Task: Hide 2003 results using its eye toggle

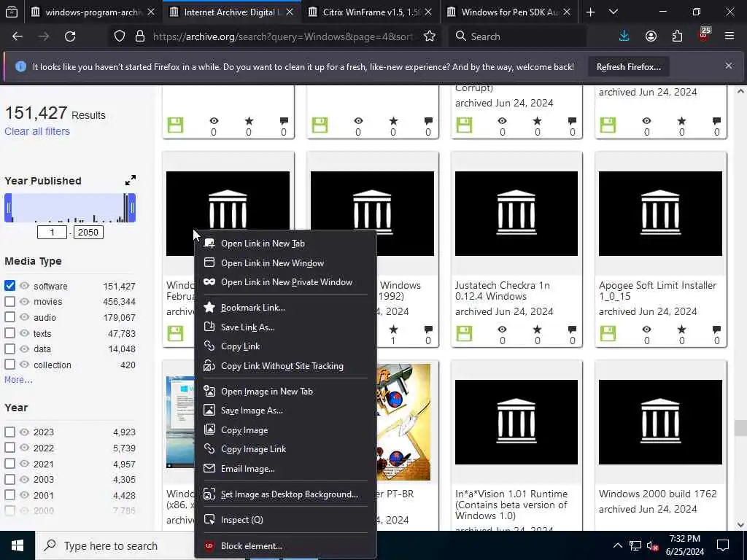Action: coord(24,480)
